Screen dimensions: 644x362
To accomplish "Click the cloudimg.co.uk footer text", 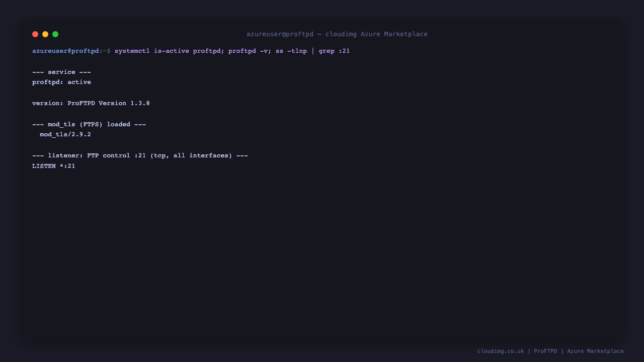I will pyautogui.click(x=501, y=351).
